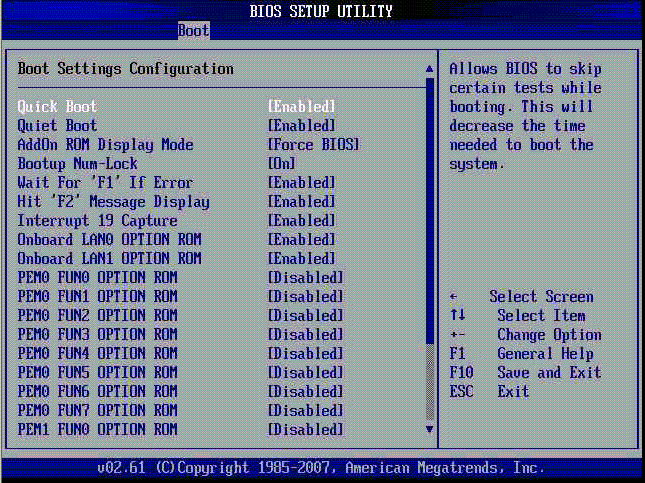Click the Select Item help text
Image resolution: width=645 pixels, height=483 pixels.
[x=541, y=316]
